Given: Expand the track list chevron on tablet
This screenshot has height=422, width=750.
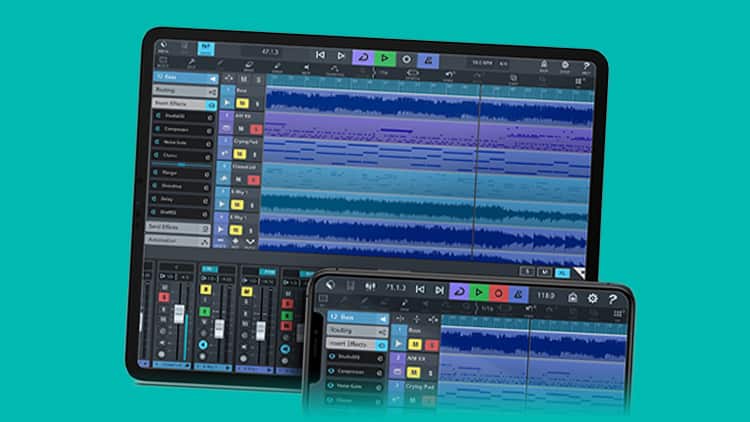Looking at the screenshot, I should tap(250, 243).
